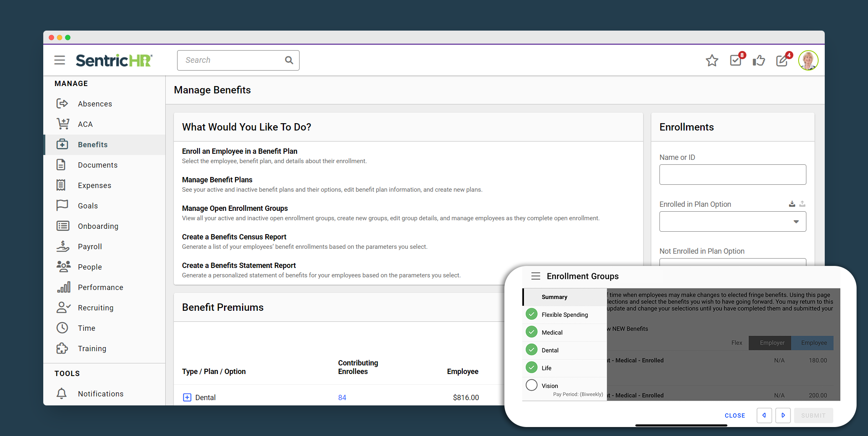
Task: Open Manage Benefit Plans link
Action: pos(217,180)
